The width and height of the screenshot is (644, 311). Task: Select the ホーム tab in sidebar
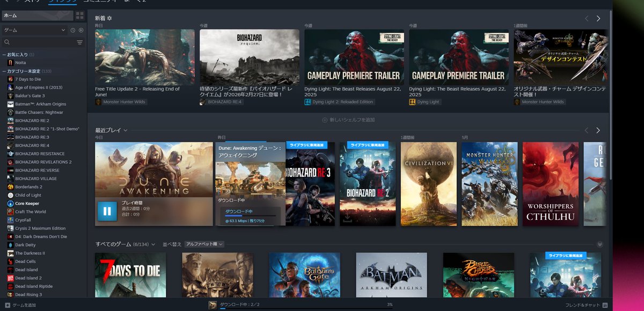[x=37, y=16]
